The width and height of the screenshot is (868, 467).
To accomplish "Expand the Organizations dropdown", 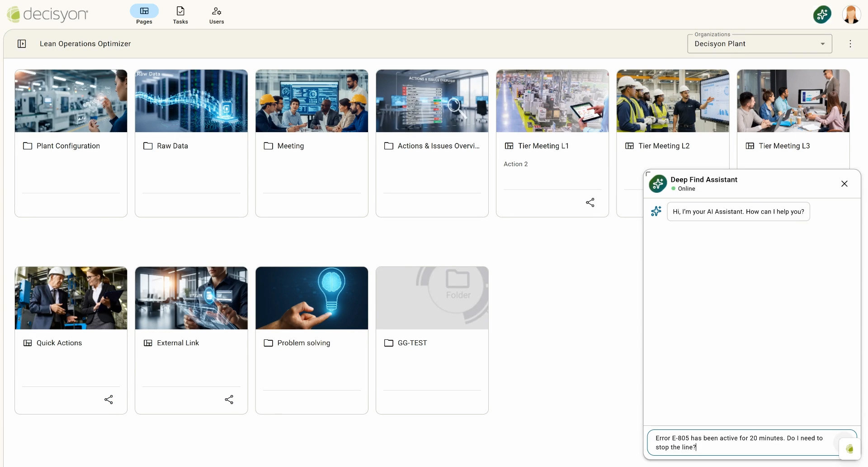I will pos(759,44).
